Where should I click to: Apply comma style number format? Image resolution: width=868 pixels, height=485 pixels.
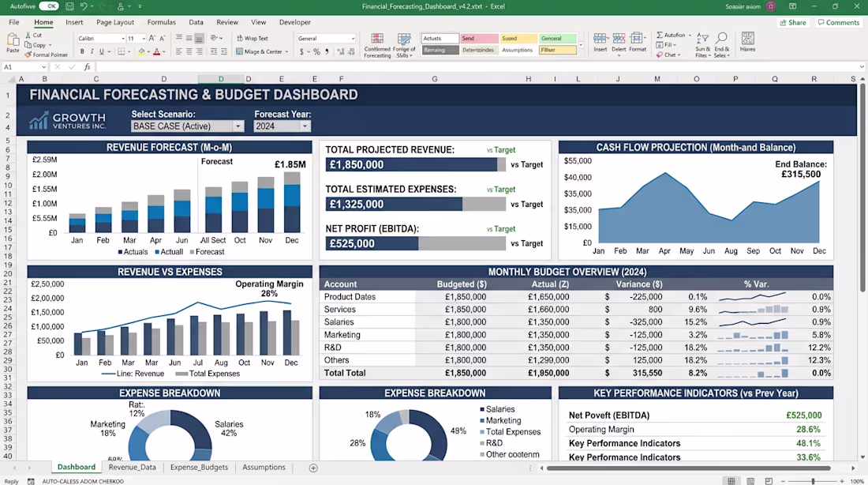(x=327, y=51)
